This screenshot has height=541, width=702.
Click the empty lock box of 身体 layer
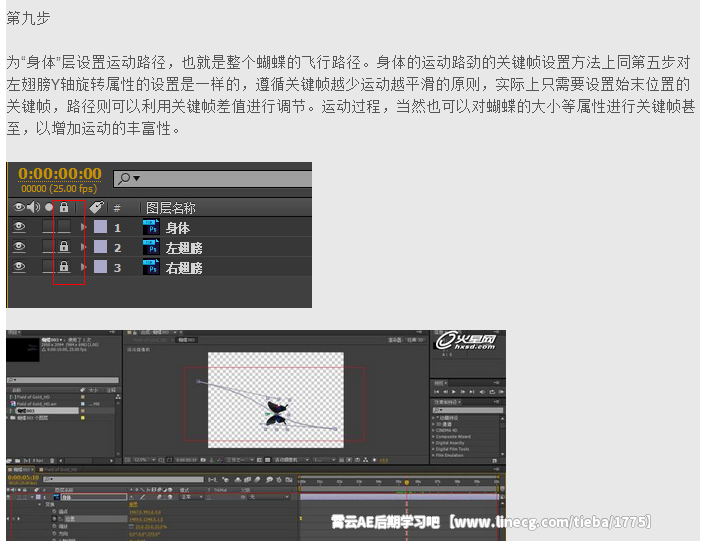(64, 228)
